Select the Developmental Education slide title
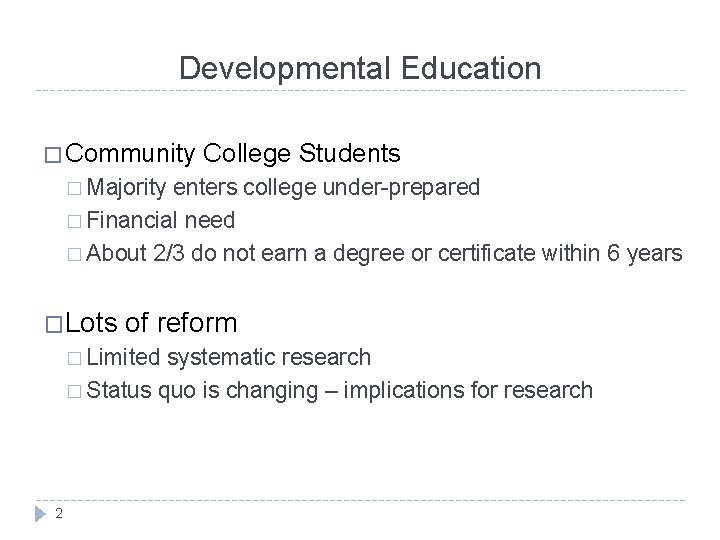The image size is (720, 540). tap(360, 68)
